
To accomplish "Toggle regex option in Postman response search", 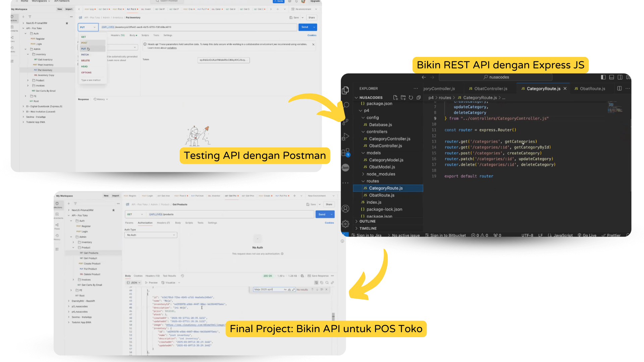I will coord(293,289).
